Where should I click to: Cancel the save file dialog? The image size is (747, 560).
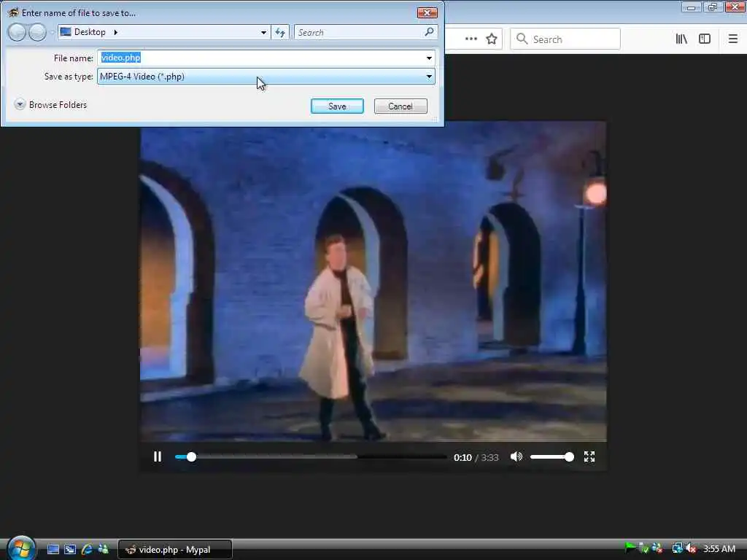click(x=400, y=106)
